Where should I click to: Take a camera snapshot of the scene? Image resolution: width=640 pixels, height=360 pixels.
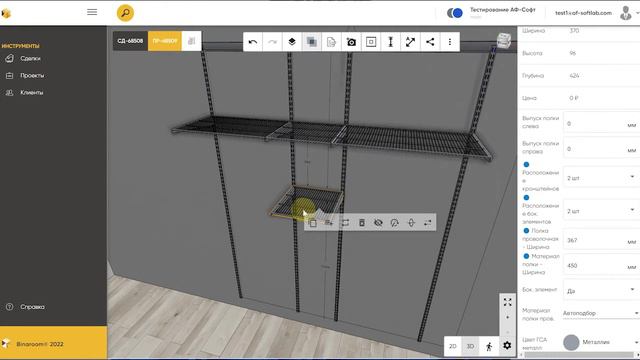(351, 42)
